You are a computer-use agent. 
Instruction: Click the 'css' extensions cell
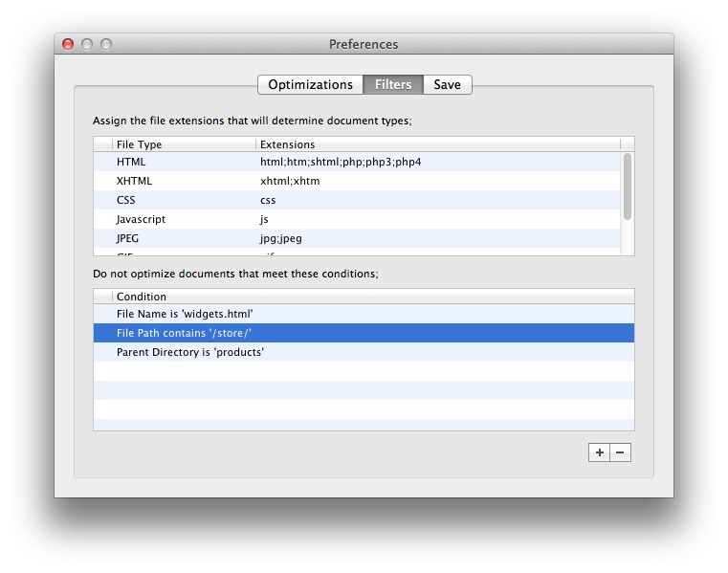pos(268,201)
